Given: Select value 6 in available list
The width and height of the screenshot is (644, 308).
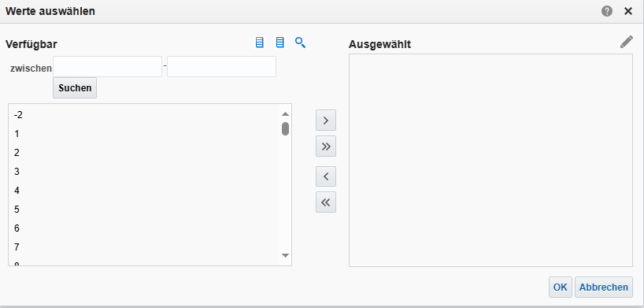Looking at the screenshot, I should point(144,228).
